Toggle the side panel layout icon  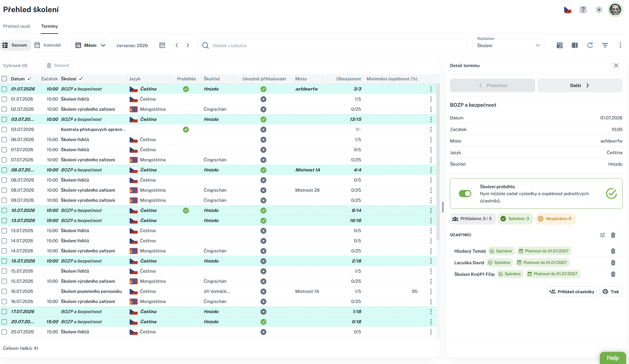pyautogui.click(x=575, y=45)
